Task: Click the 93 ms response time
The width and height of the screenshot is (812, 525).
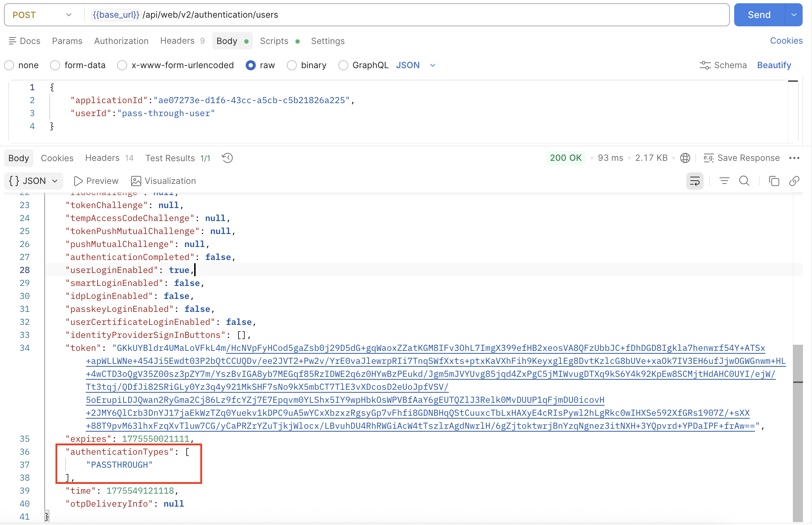Action: click(610, 158)
